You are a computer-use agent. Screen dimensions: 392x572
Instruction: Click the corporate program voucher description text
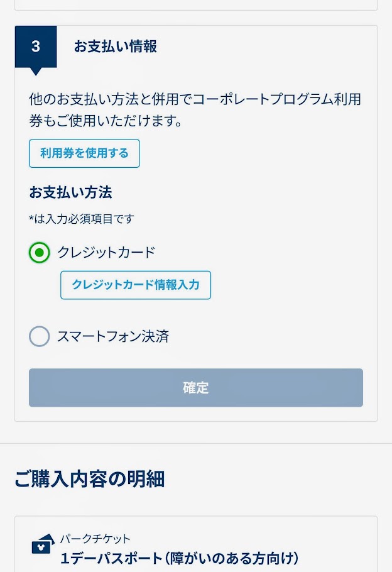(x=195, y=110)
